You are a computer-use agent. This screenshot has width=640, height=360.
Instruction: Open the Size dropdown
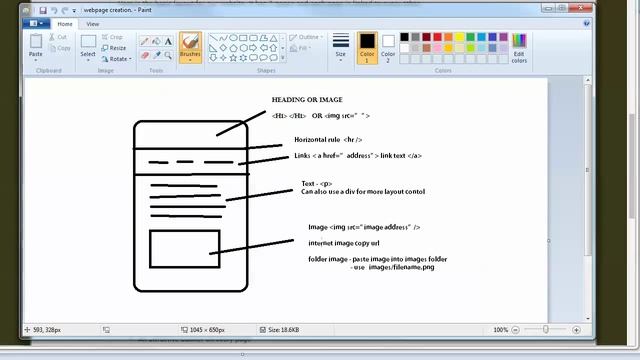coord(340,48)
